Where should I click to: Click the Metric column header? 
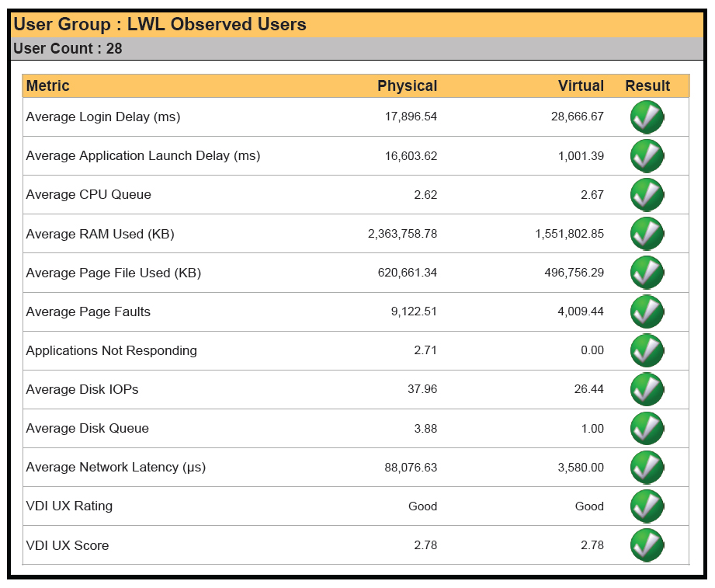coord(48,85)
